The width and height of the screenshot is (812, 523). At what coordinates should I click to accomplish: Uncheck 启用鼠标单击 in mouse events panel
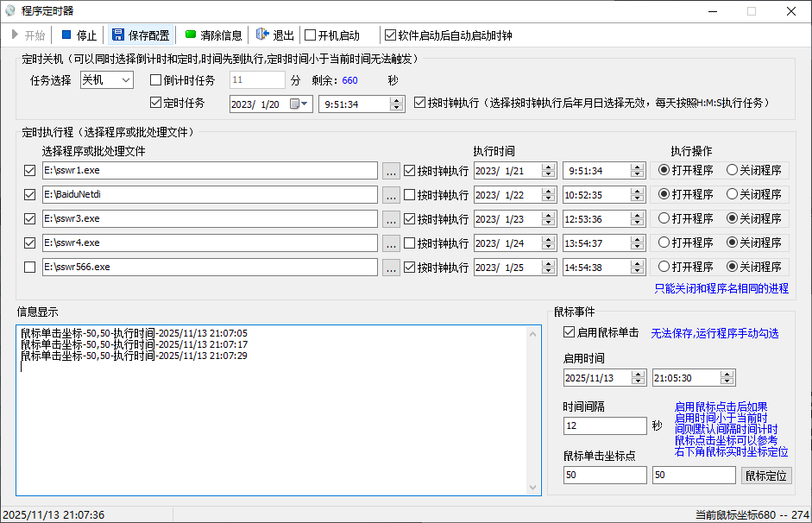point(569,331)
